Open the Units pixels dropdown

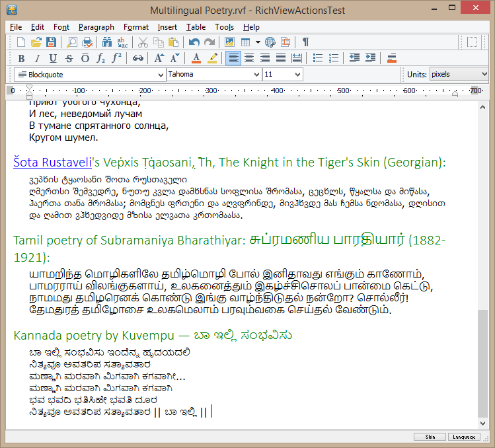pos(484,75)
